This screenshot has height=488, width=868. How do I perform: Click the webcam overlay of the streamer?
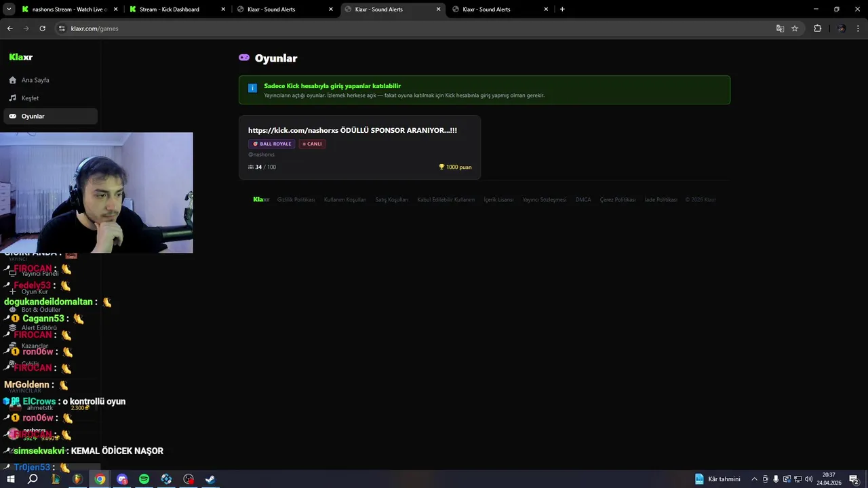pos(96,192)
